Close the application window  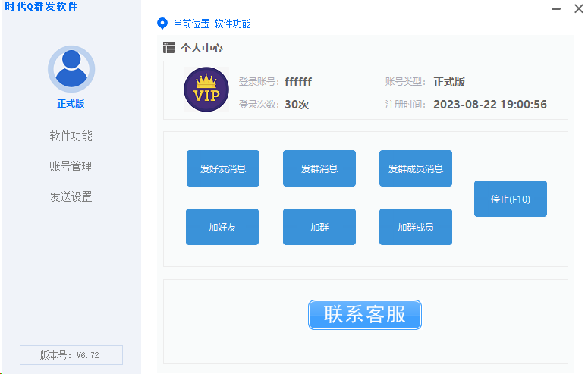tap(578, 9)
